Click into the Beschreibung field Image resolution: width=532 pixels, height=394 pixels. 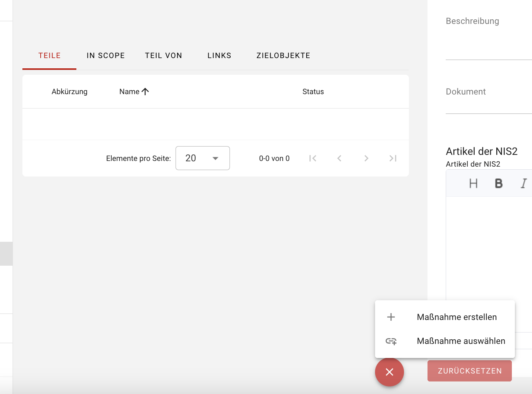coord(489,42)
